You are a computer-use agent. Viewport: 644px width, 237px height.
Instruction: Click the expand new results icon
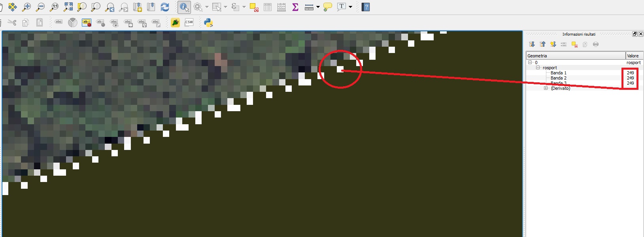pos(553,44)
